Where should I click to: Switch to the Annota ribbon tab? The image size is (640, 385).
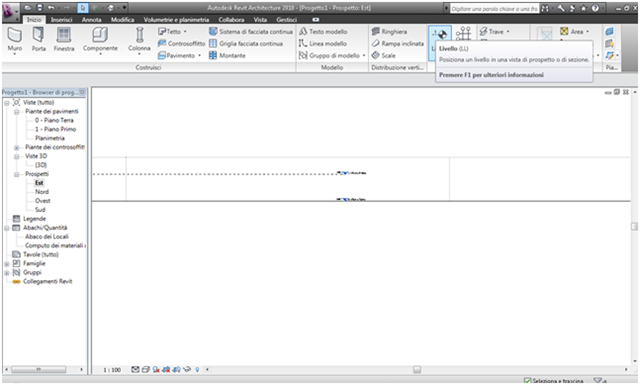pos(91,20)
